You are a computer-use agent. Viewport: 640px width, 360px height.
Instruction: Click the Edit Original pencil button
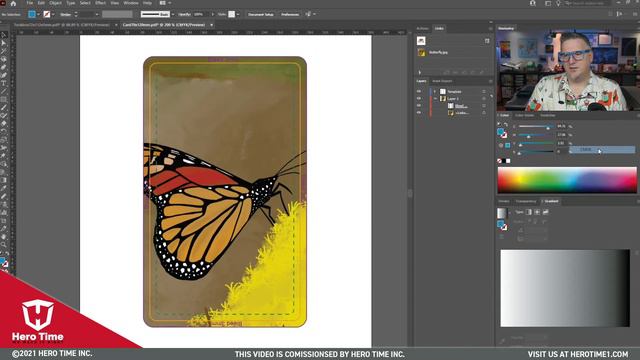(x=482, y=72)
